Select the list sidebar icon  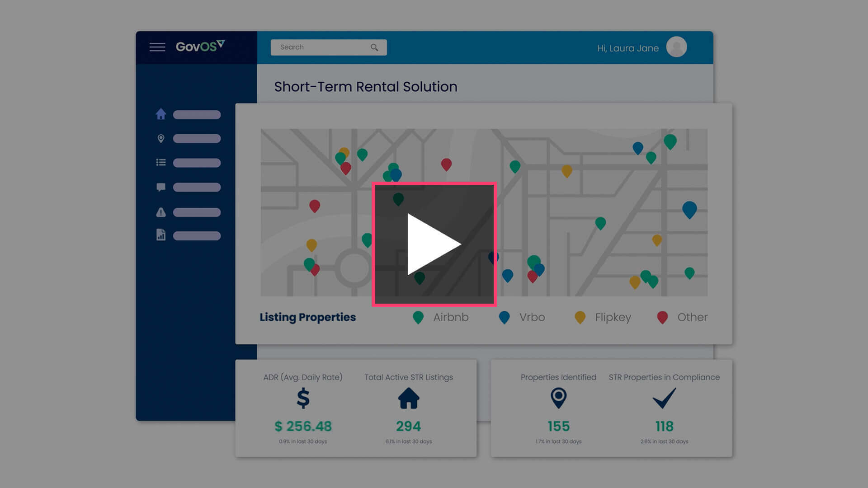click(x=161, y=163)
